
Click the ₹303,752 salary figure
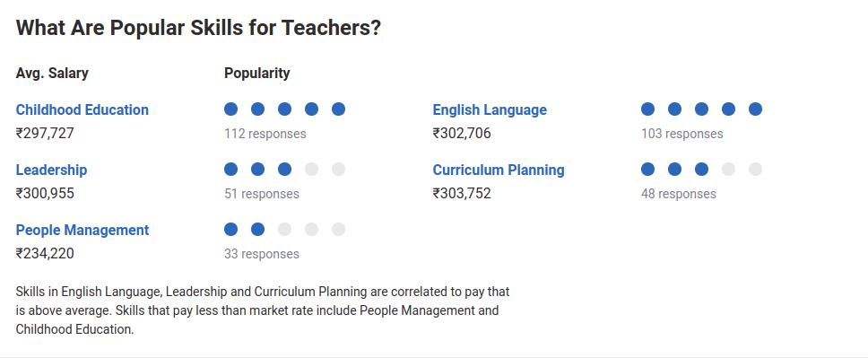click(462, 194)
